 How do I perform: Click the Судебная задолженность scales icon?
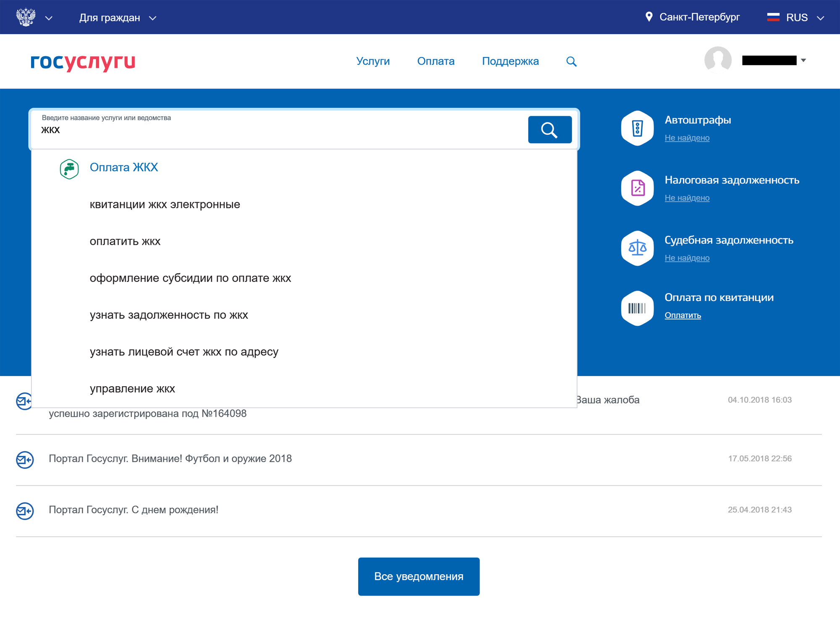[x=637, y=248]
